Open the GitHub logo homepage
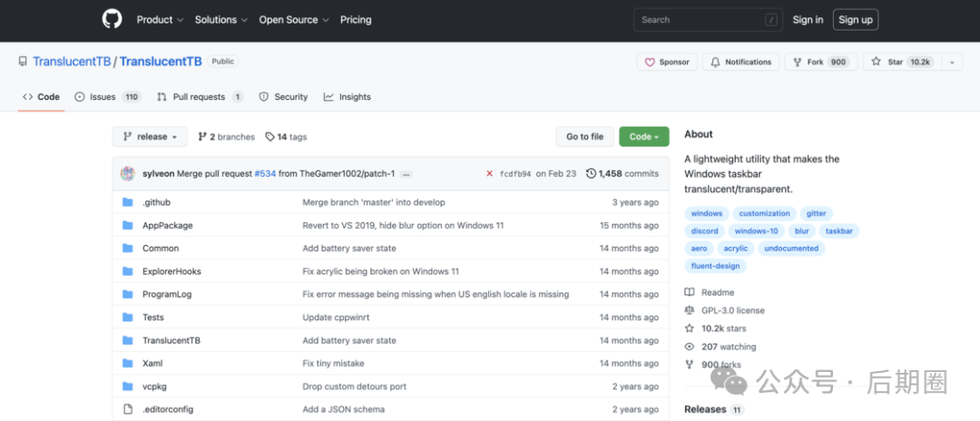The width and height of the screenshot is (980, 421). point(112,19)
